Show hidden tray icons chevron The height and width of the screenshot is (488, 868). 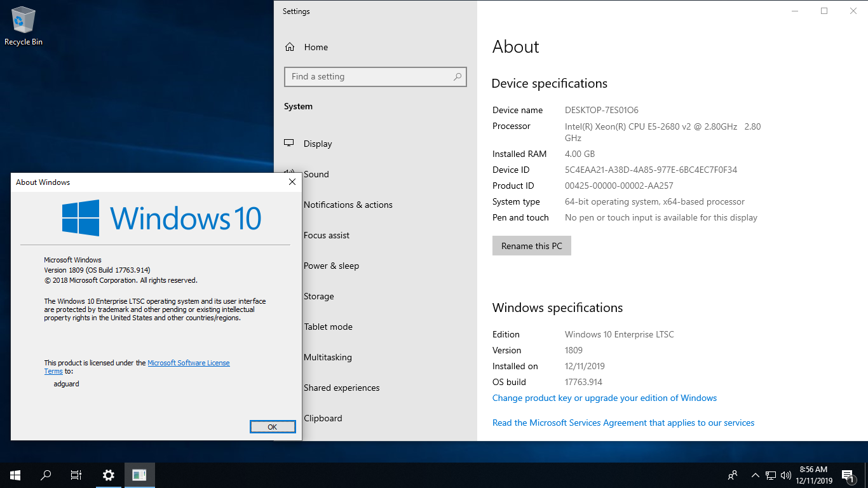click(756, 475)
